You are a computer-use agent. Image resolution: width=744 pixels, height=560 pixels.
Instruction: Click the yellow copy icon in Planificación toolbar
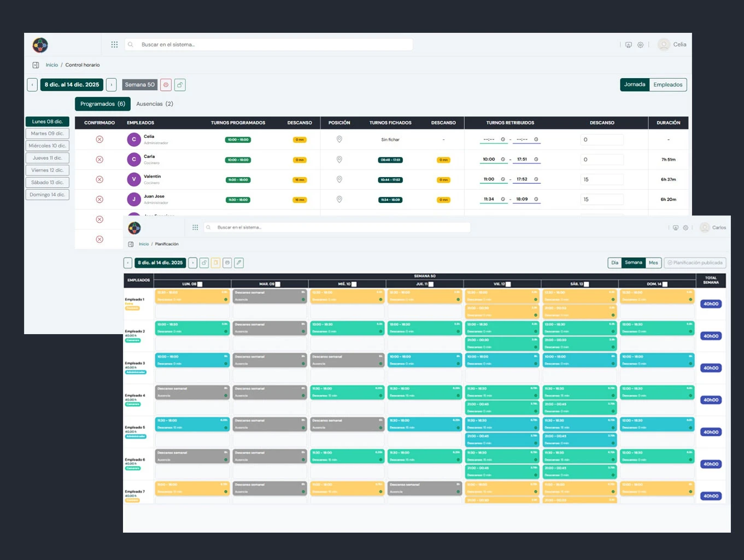coord(216,263)
